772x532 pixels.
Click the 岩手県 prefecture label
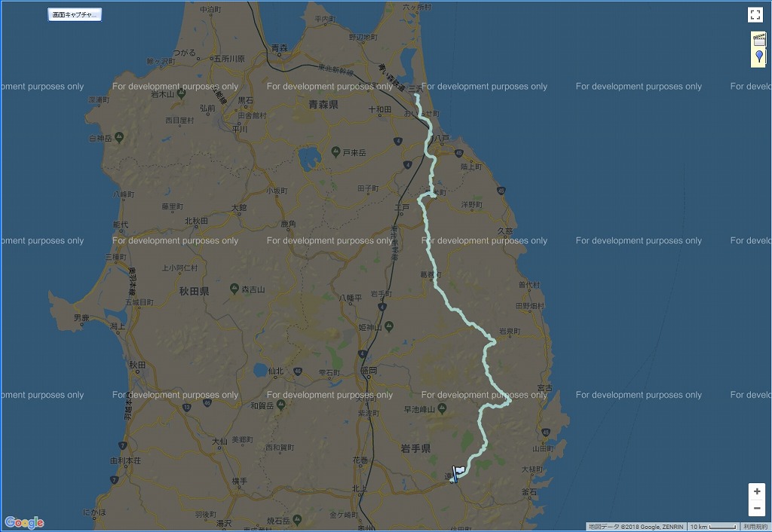415,448
